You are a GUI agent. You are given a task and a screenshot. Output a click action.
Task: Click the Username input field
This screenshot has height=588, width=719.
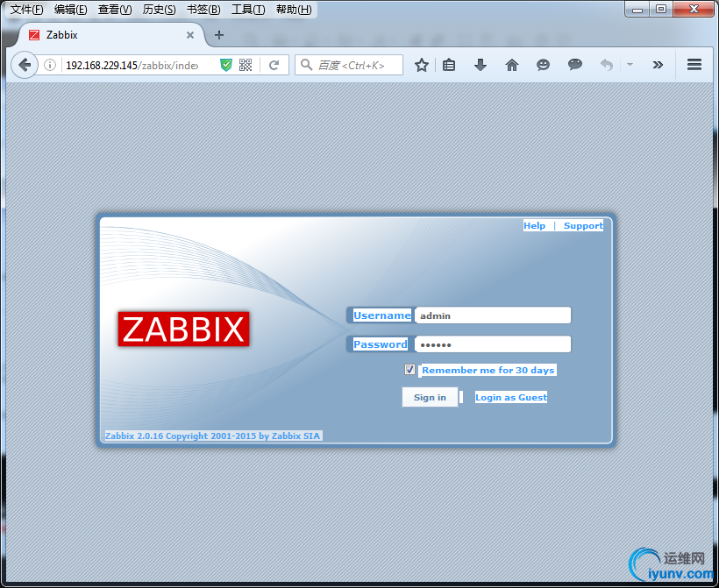(493, 315)
